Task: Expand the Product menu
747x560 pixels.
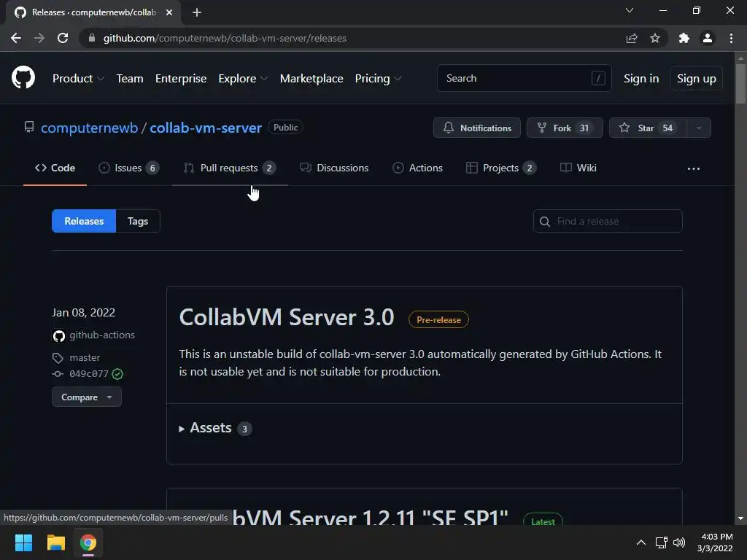Action: click(x=78, y=79)
